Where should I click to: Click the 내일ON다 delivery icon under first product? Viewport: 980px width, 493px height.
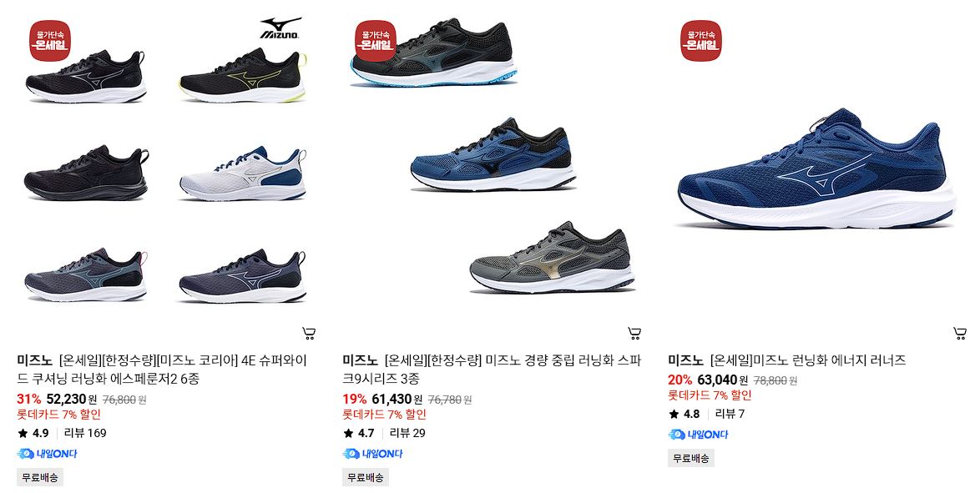point(47,454)
